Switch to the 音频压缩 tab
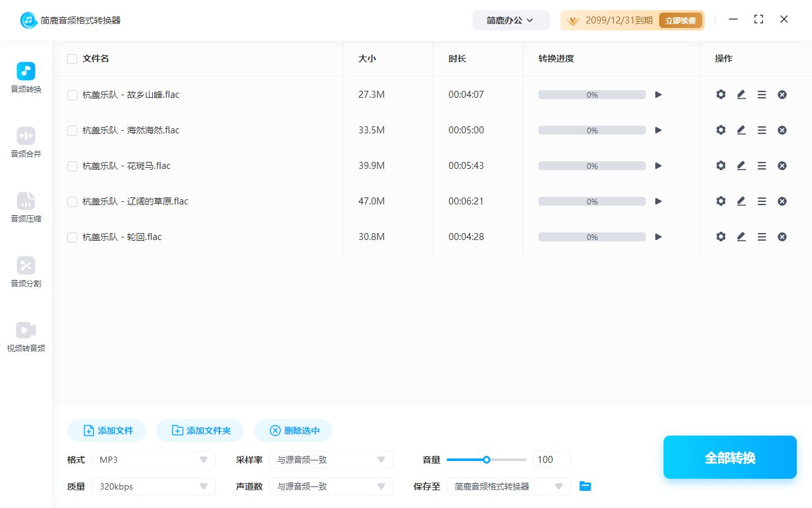The width and height of the screenshot is (812, 508). [x=25, y=208]
